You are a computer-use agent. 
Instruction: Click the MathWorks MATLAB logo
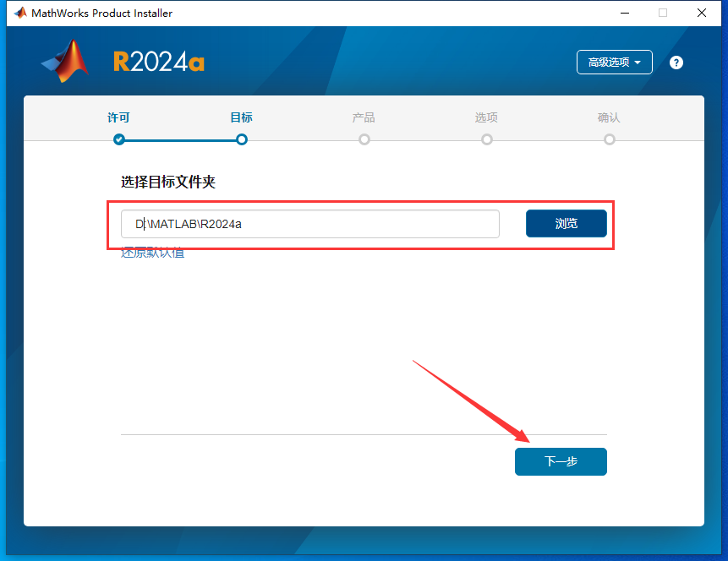(64, 62)
